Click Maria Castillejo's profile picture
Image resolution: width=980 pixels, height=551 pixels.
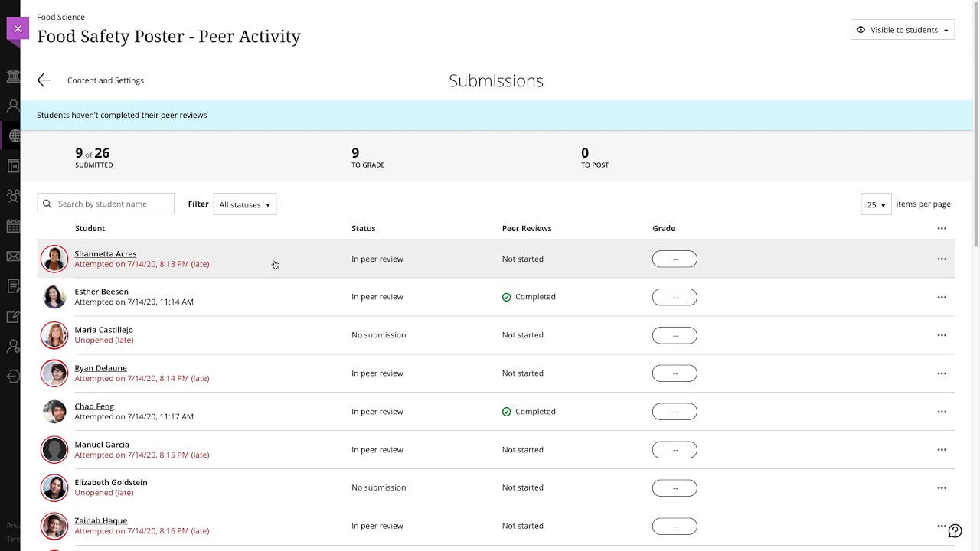(x=54, y=335)
